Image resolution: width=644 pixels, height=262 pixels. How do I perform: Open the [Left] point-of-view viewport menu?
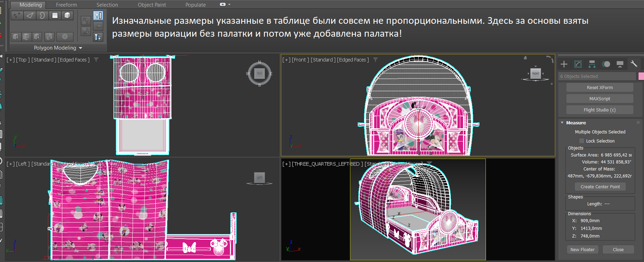23,164
